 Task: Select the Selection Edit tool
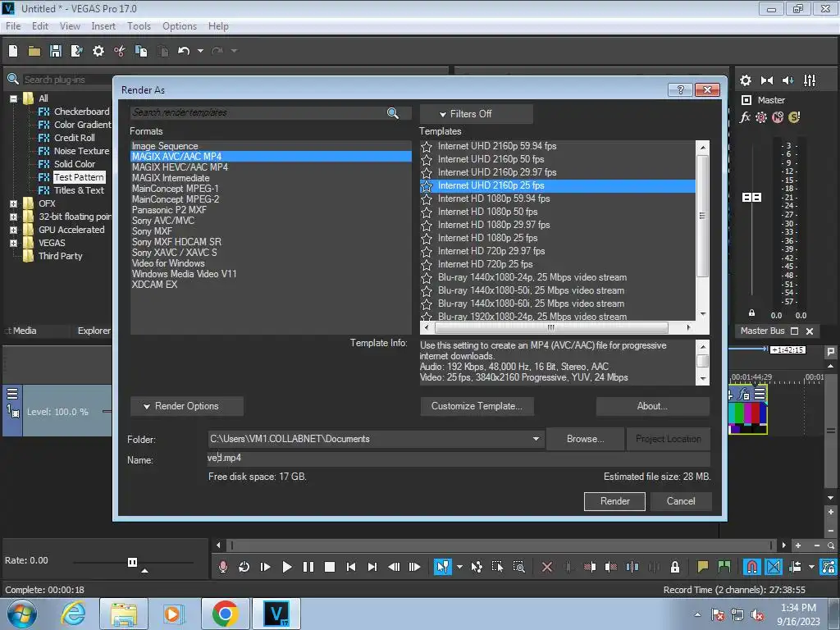pos(497,567)
